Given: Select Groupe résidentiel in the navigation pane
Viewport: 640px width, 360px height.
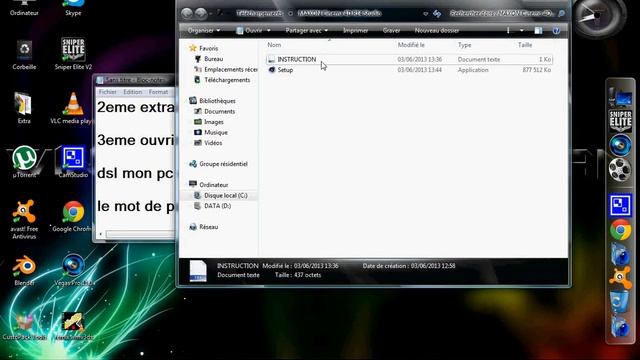Looking at the screenshot, I should 218,164.
